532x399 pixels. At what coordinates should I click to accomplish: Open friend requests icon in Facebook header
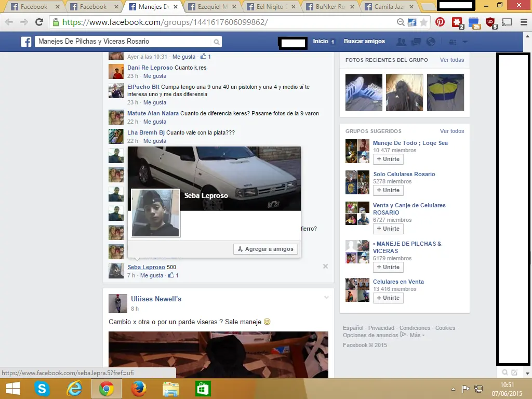pos(401,42)
